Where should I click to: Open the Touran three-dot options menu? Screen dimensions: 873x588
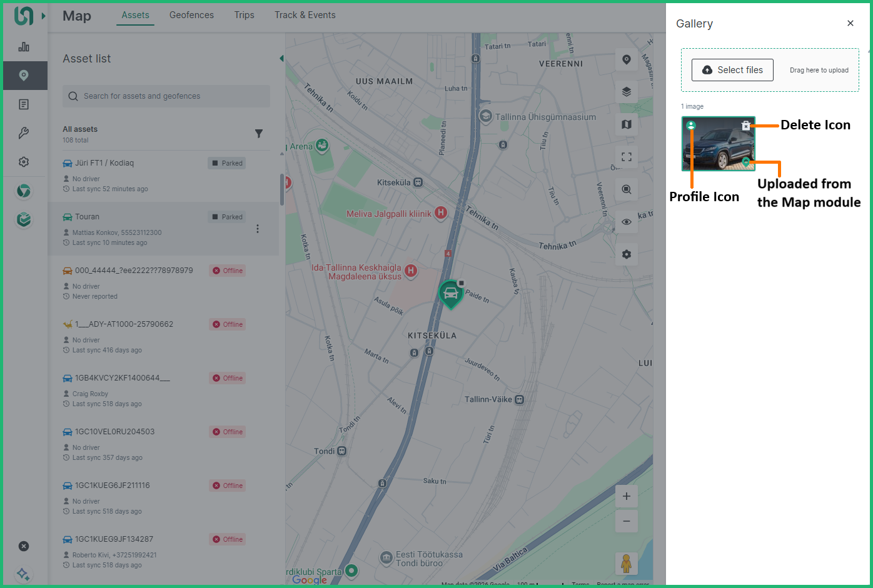point(258,229)
